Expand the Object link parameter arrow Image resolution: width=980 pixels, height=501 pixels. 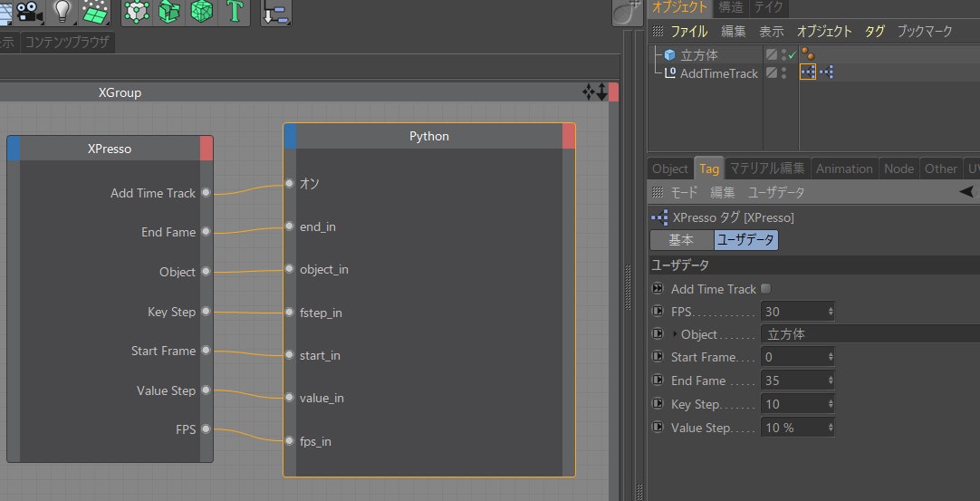point(675,334)
